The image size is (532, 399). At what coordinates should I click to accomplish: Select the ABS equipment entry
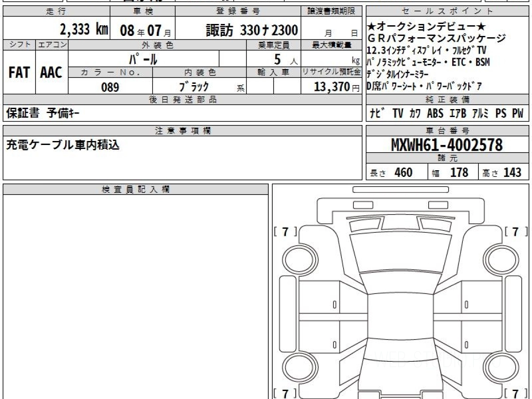pyautogui.click(x=435, y=113)
